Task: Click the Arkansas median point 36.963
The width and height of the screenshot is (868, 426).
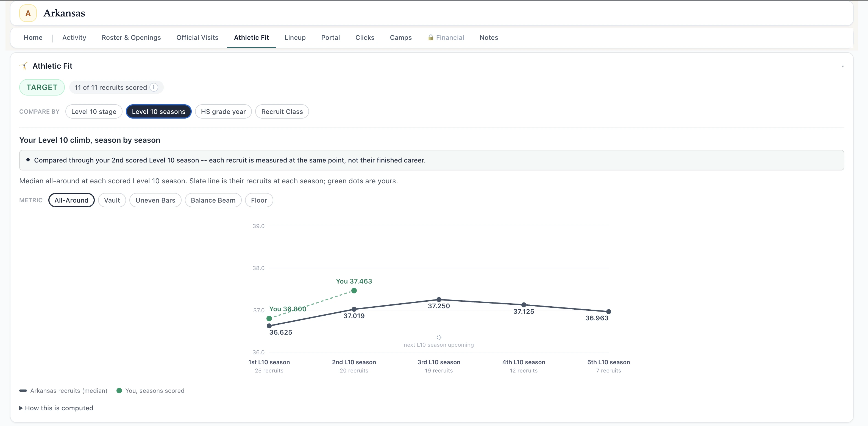Action: (x=608, y=312)
